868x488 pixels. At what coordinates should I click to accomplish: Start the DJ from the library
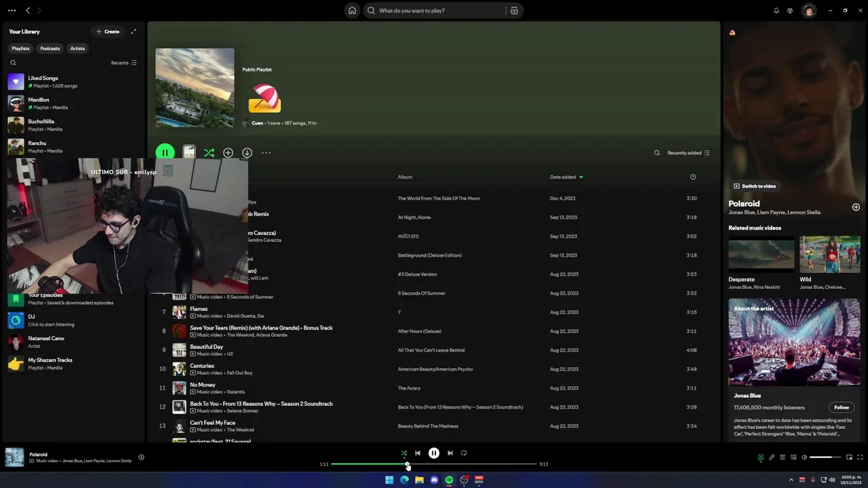click(73, 321)
